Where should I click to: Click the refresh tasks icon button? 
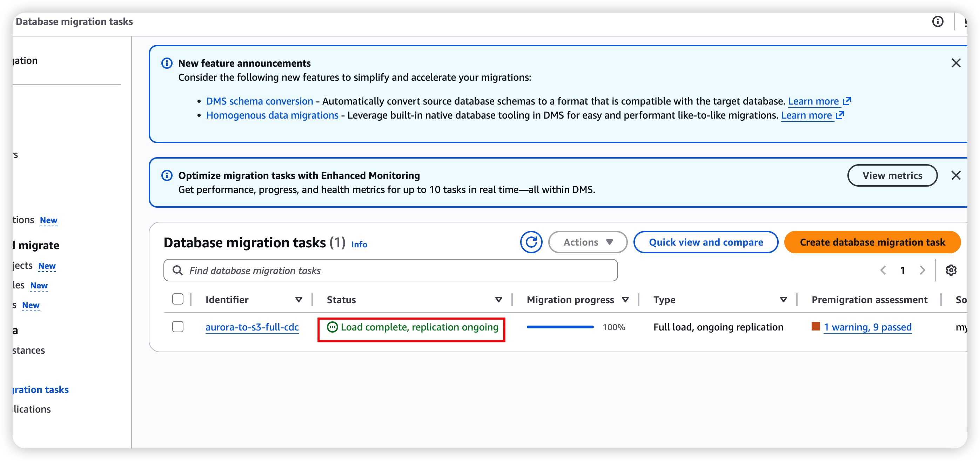click(531, 242)
